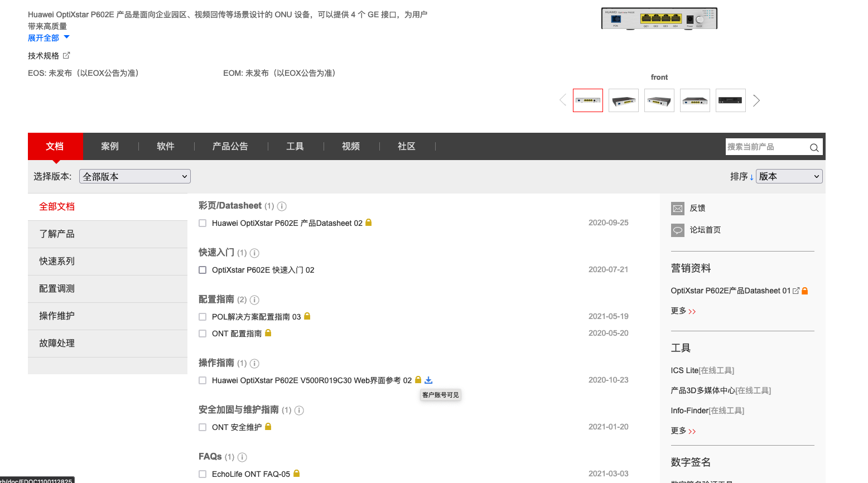Click the info icon next to 操作指南
This screenshot has height=483, width=868.
(254, 364)
